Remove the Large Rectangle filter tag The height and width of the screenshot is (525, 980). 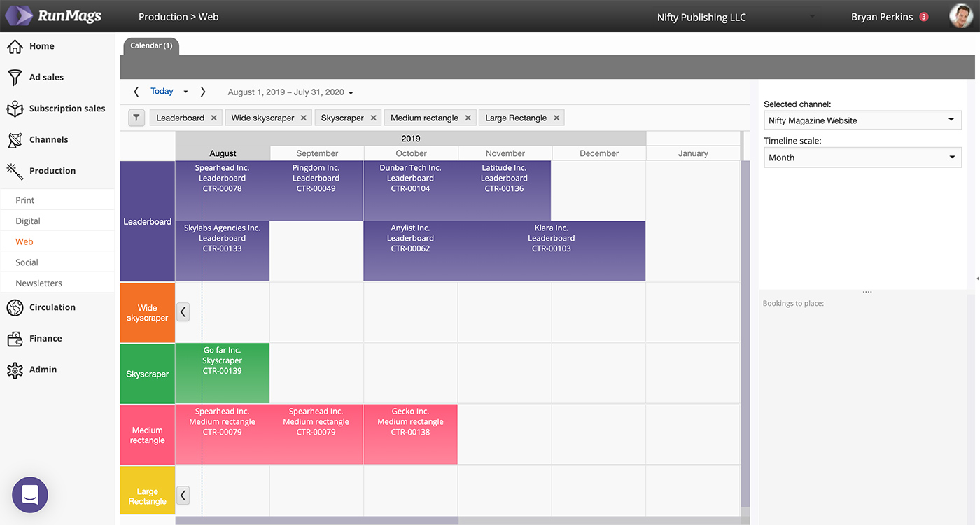[x=556, y=118]
